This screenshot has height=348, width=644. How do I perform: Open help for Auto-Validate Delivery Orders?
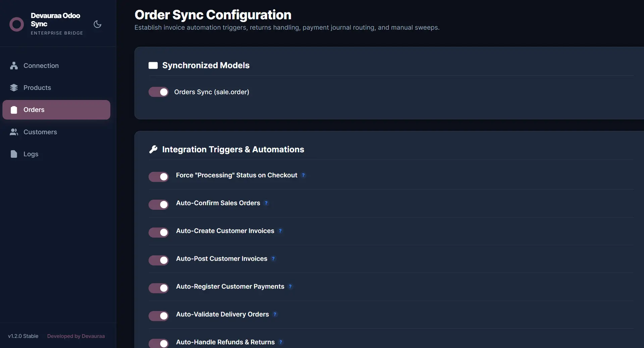click(275, 314)
